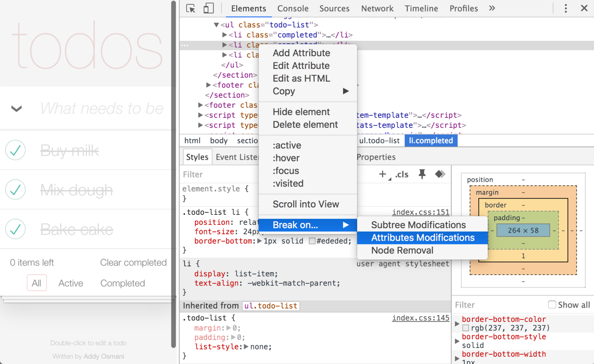Uncheck the Buy milk todo

15,150
